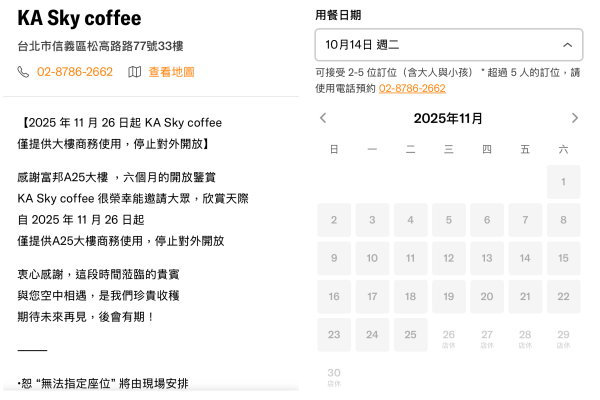Screen dimensions: 600x400
Task: Click the line 自 2025 年 11 月 26 日起
Action: point(81,220)
